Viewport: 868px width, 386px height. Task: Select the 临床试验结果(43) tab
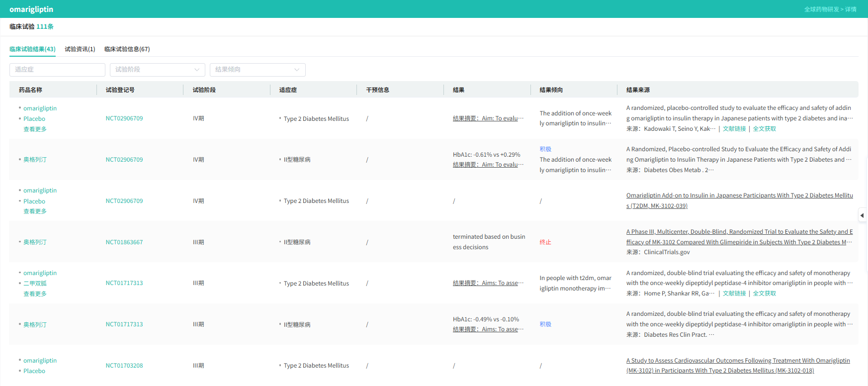click(32, 49)
